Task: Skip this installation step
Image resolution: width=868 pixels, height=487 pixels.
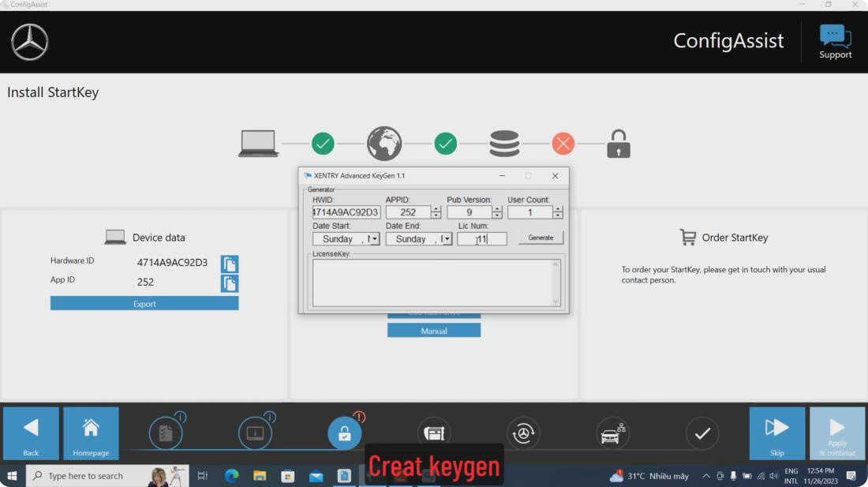Action: click(x=776, y=433)
